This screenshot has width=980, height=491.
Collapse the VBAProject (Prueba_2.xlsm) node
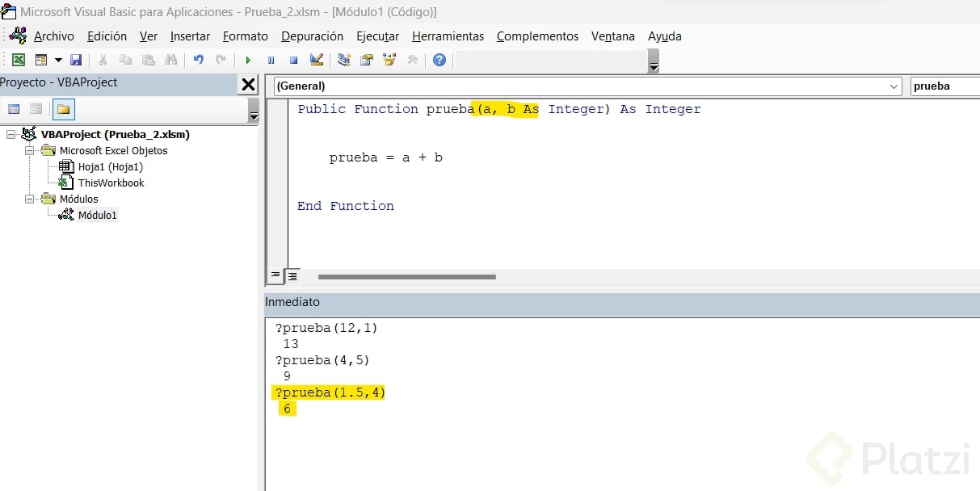(11, 135)
